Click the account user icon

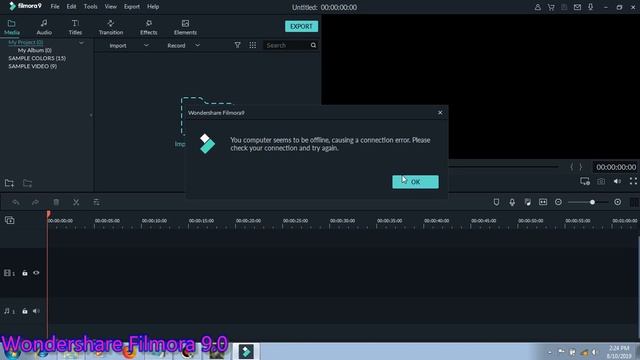[538, 7]
